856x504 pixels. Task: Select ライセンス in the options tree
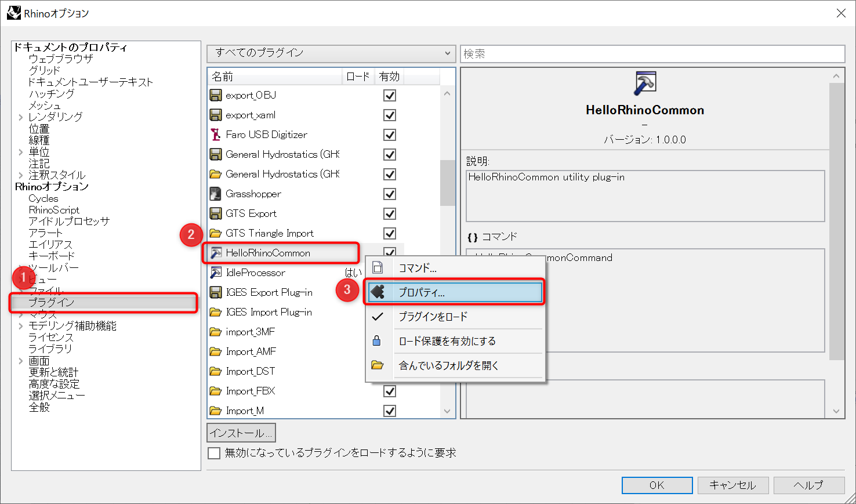coord(51,338)
